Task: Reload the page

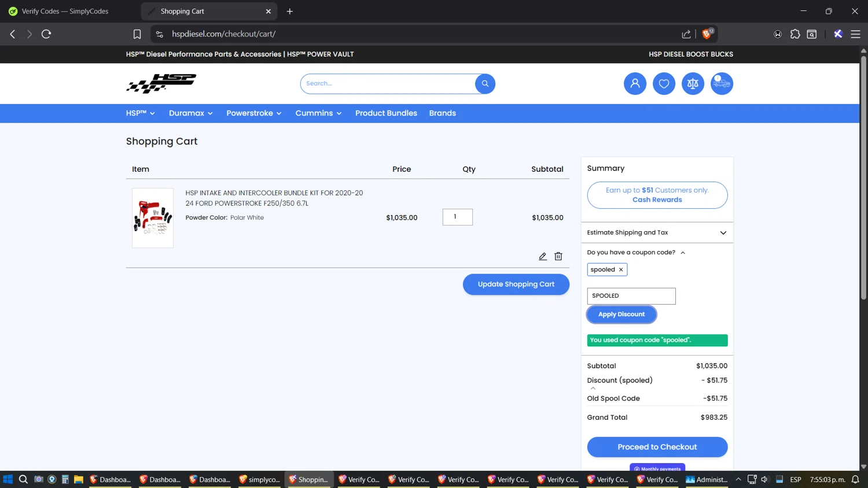Action: click(46, 34)
